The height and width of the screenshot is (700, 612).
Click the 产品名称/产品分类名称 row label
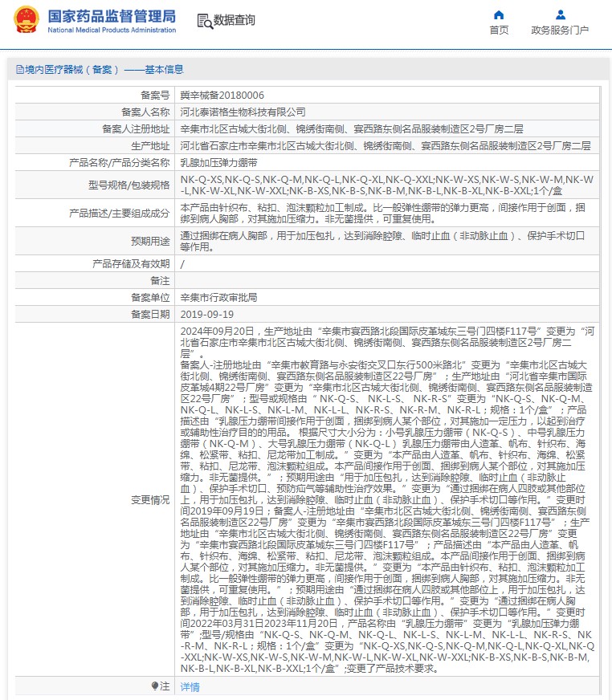pyautogui.click(x=120, y=162)
